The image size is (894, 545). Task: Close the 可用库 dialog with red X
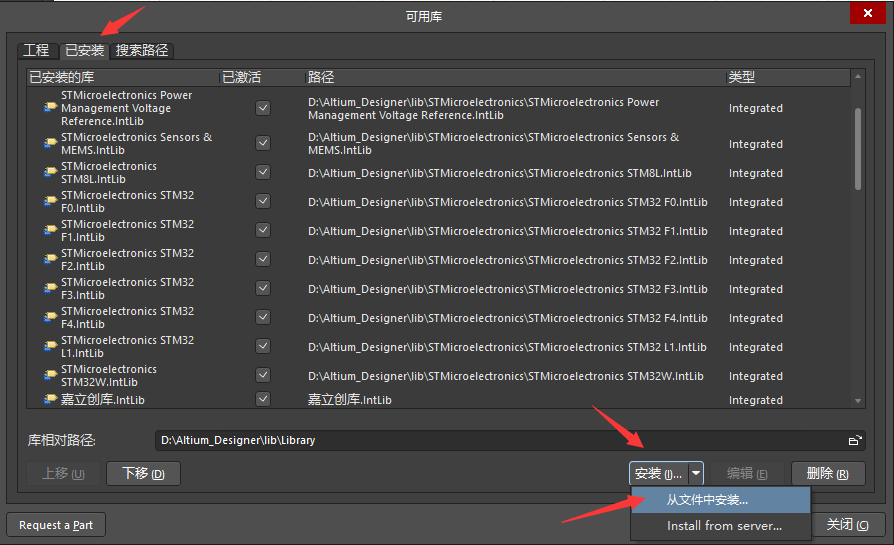point(868,13)
